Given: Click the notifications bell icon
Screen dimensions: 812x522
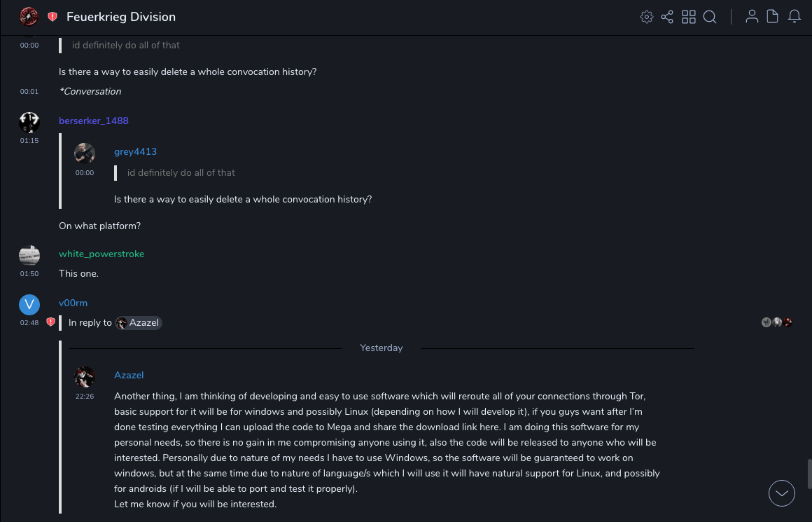Looking at the screenshot, I should [794, 17].
